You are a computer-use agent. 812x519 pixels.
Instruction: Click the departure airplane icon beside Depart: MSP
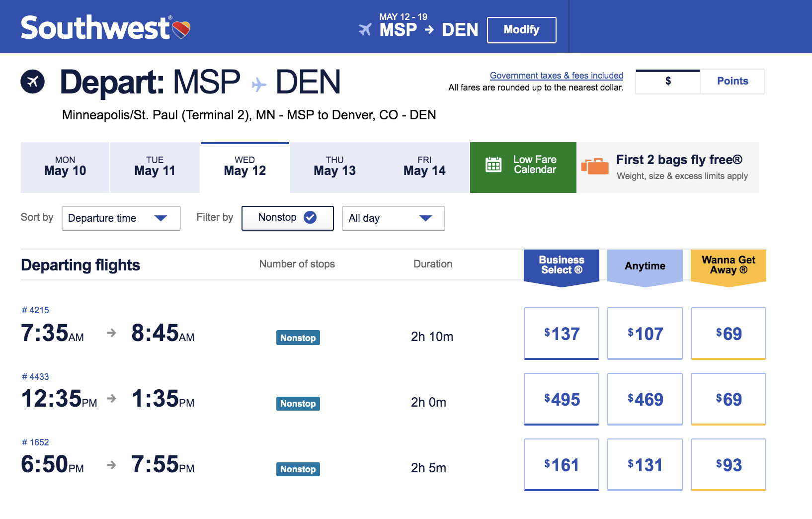[32, 82]
